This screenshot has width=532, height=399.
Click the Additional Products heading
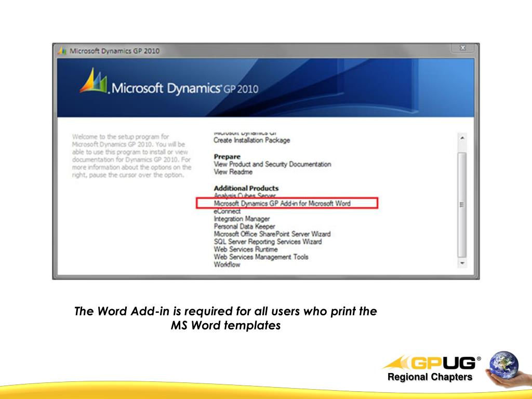click(x=246, y=188)
